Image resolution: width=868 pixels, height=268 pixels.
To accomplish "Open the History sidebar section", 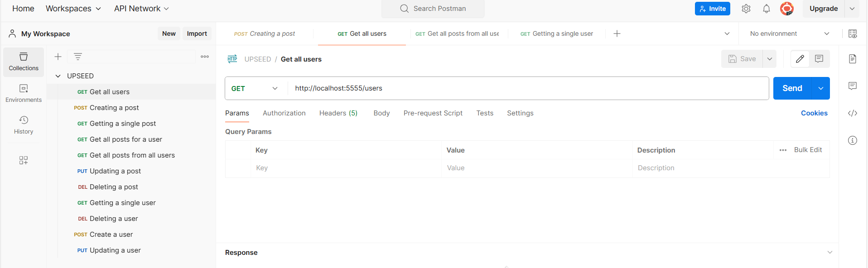I will [24, 125].
